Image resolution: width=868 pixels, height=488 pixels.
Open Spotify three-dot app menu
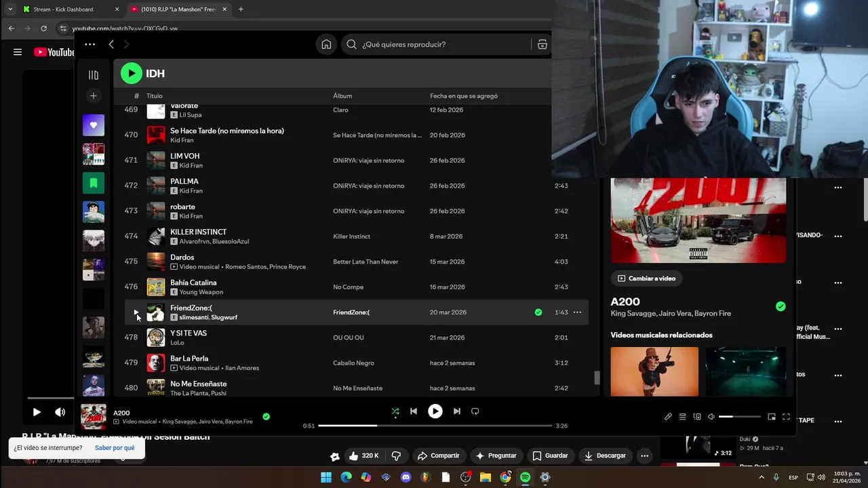click(x=90, y=44)
